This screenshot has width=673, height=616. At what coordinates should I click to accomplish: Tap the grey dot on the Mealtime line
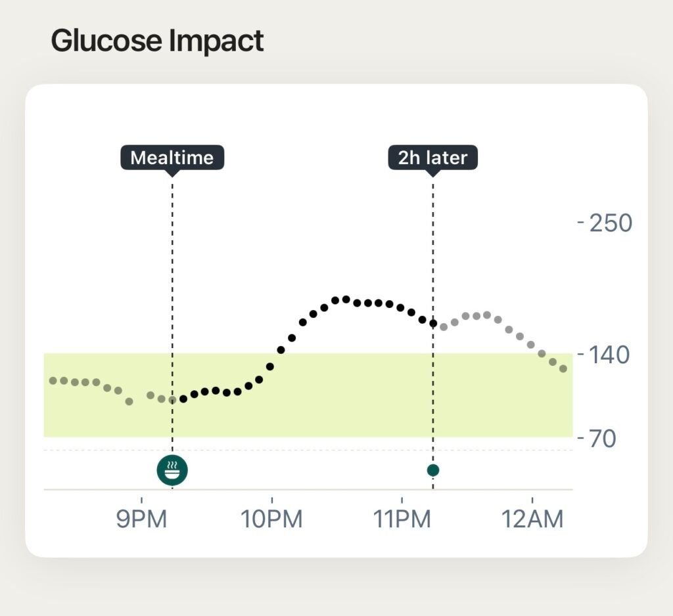(x=172, y=400)
